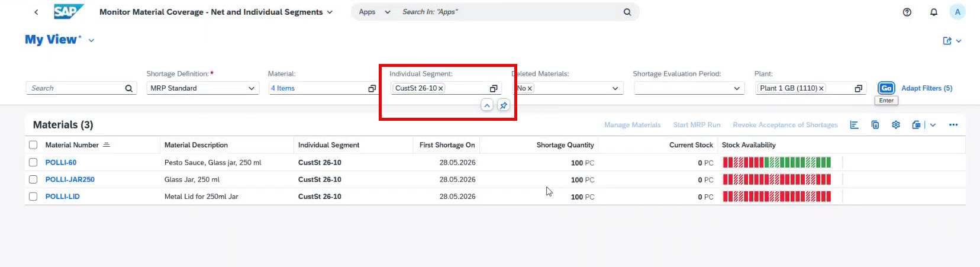The image size is (980, 267).
Task: Click cell Glass Jar, 250 ml
Action: 192,179
